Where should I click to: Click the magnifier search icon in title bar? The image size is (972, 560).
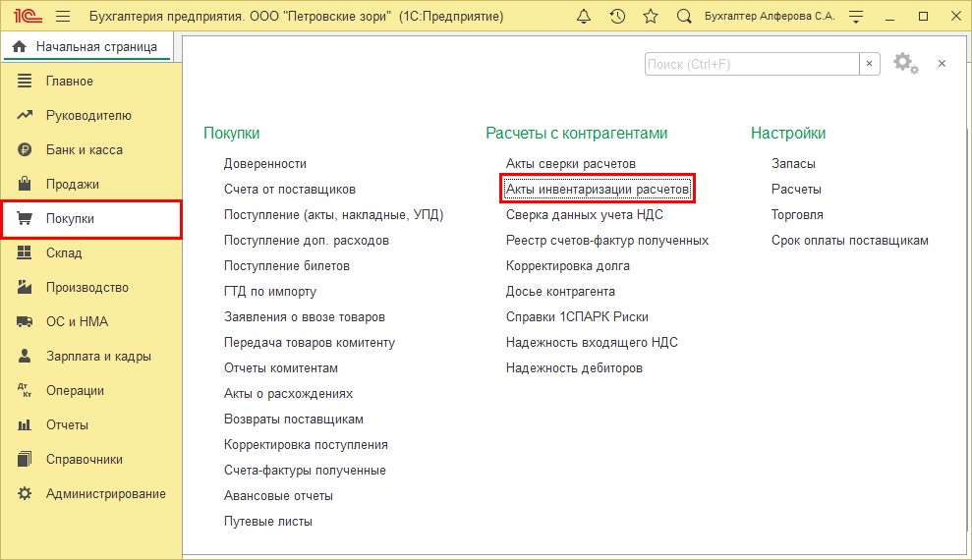pos(684,16)
